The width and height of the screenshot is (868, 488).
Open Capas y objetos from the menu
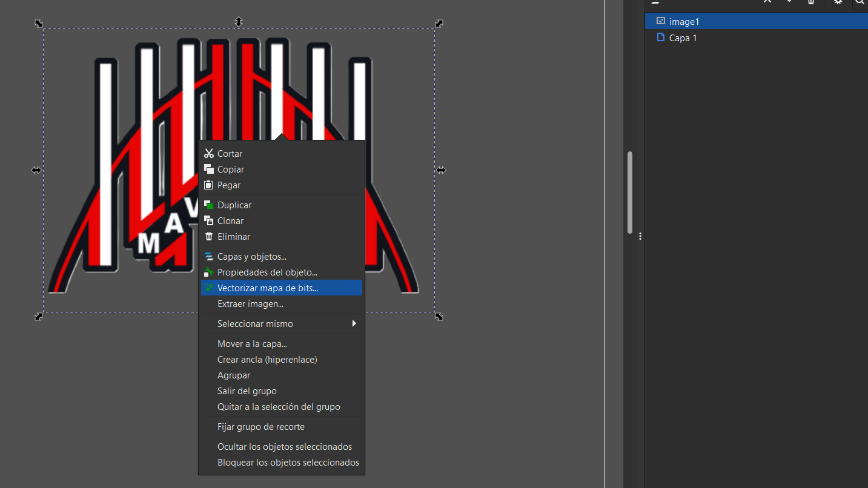pyautogui.click(x=282, y=257)
